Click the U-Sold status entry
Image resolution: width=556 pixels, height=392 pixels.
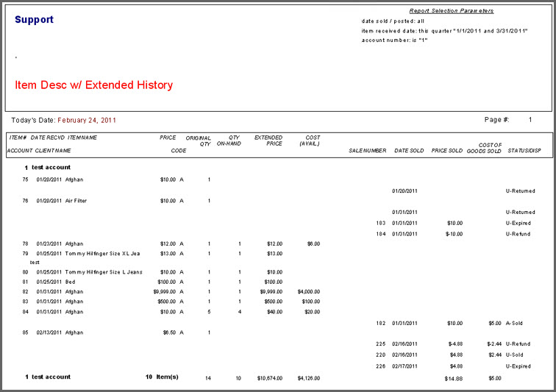(518, 354)
